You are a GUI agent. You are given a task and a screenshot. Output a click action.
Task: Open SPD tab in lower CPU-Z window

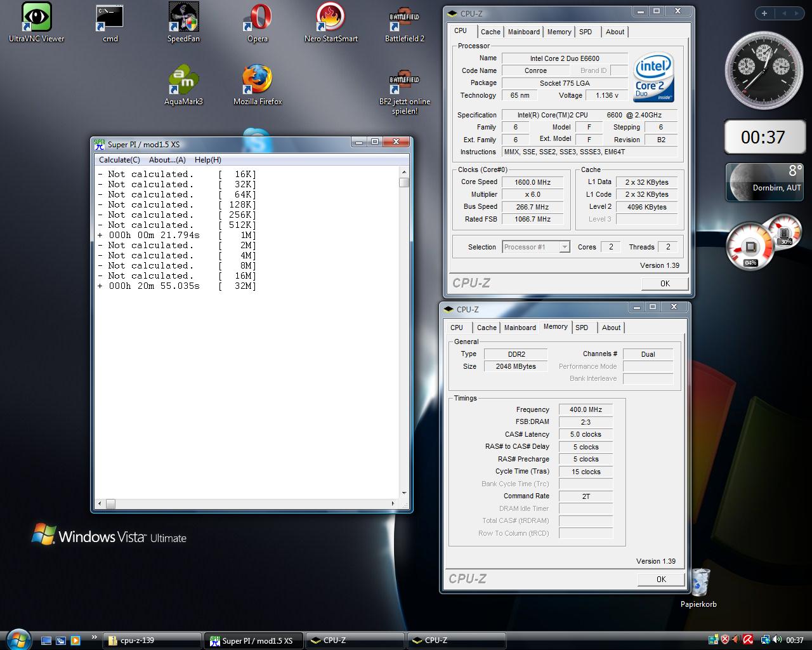[582, 328]
